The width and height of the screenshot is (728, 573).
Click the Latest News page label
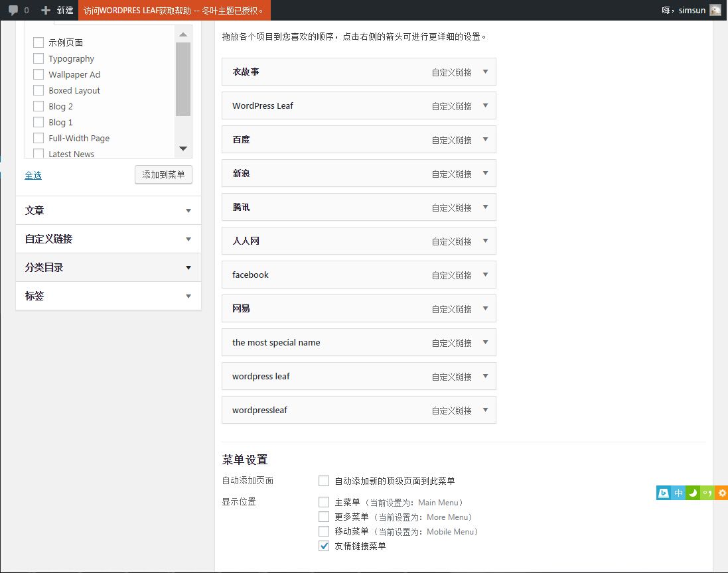pos(72,154)
